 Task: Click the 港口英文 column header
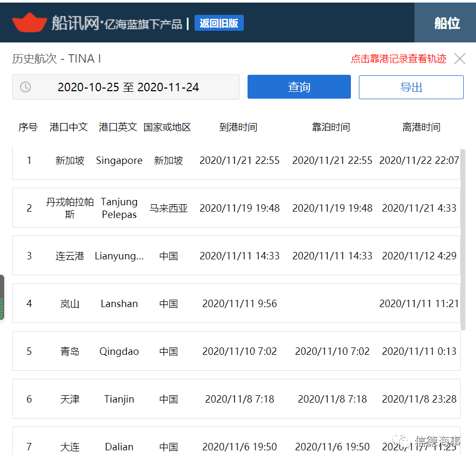(118, 127)
